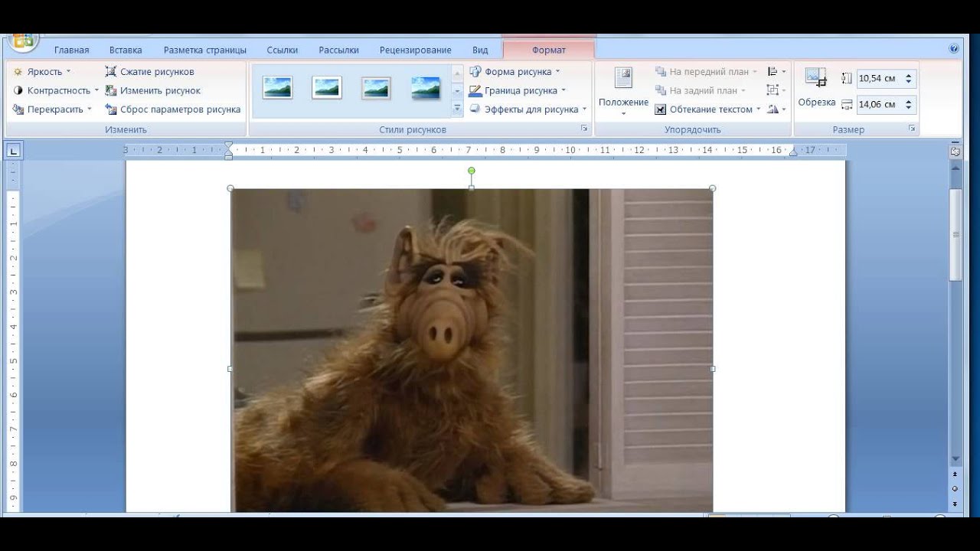This screenshot has width=980, height=551.
Task: Select the first picture style thumbnail
Action: (277, 88)
